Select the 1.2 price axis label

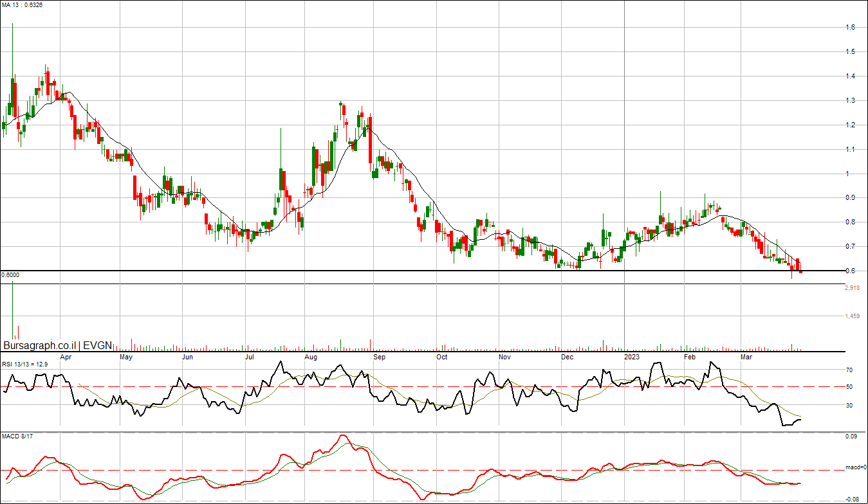(x=850, y=125)
